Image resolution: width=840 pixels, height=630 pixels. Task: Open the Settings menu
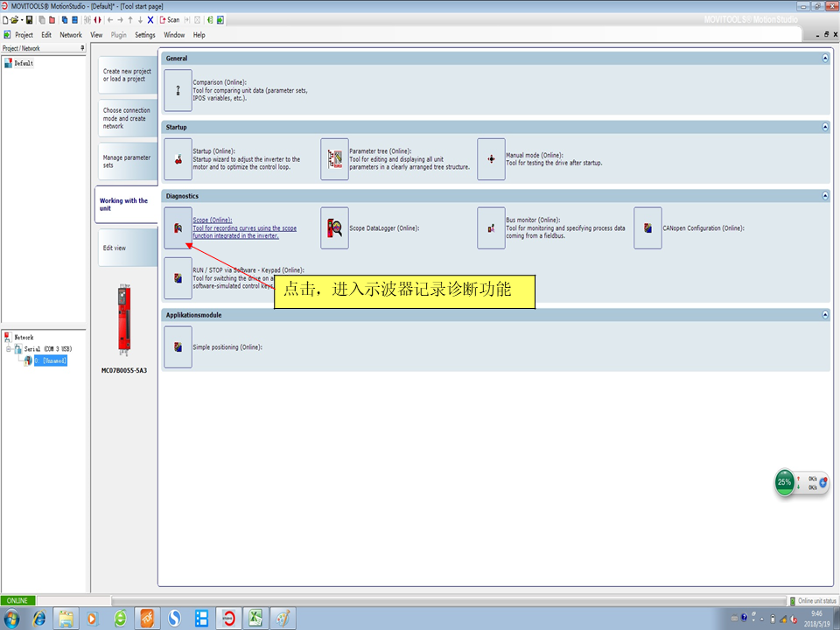tap(145, 35)
